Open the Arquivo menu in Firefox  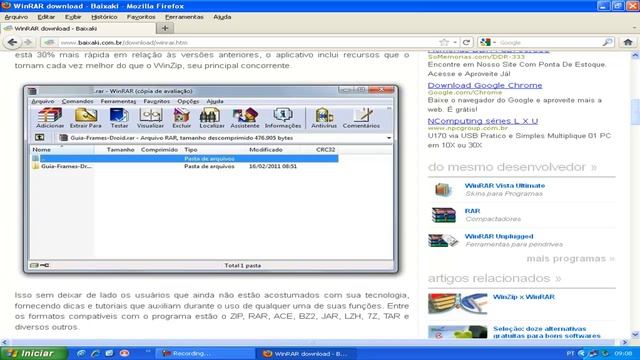16,17
